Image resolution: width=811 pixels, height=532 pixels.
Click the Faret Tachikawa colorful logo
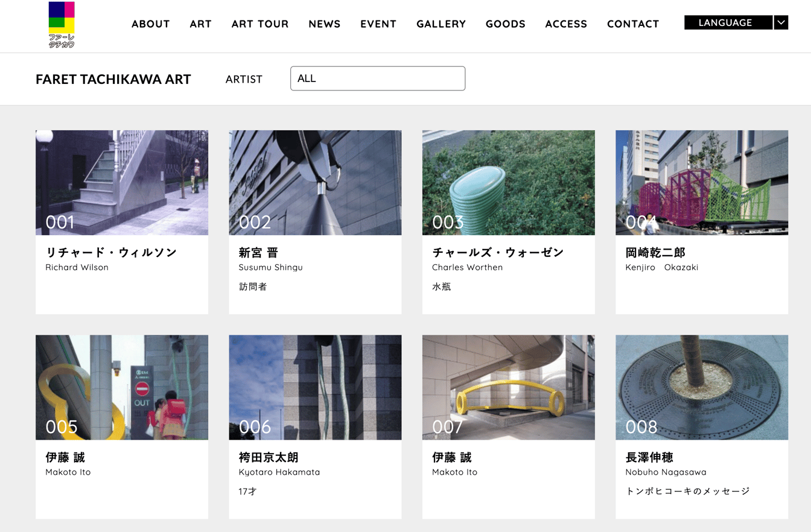62,24
